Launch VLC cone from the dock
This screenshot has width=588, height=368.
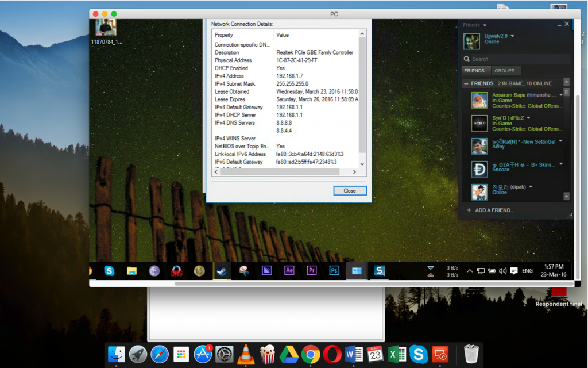246,354
